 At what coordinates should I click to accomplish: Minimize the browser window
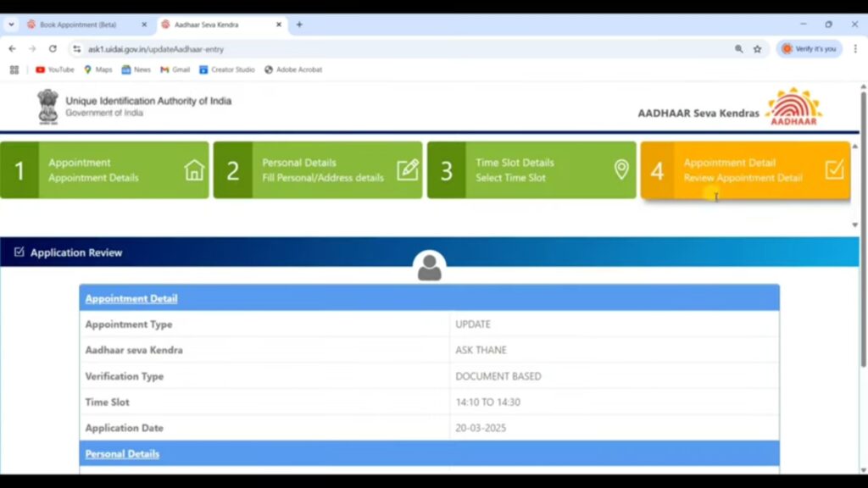[804, 25]
